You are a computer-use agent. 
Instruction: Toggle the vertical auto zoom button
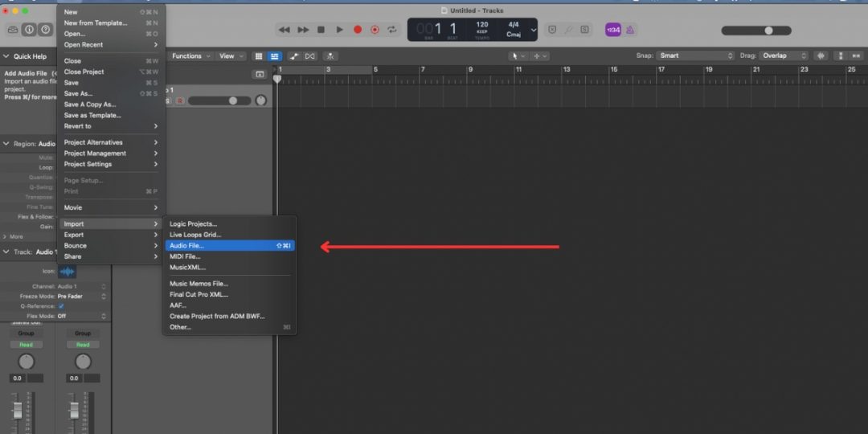841,56
